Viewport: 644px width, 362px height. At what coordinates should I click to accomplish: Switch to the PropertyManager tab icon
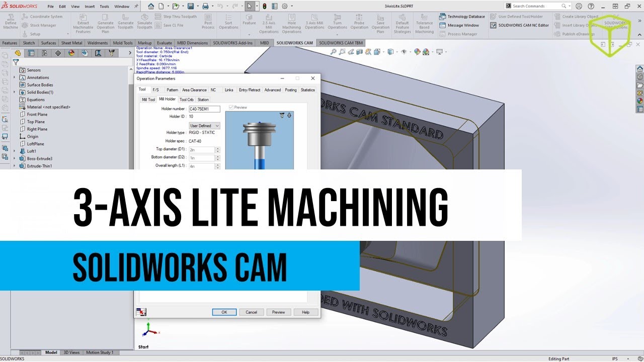(x=31, y=53)
